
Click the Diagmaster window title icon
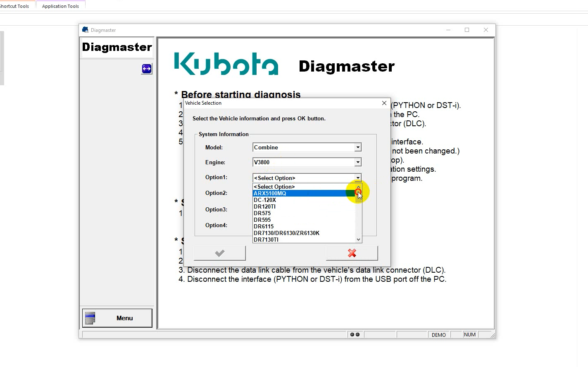(x=85, y=30)
